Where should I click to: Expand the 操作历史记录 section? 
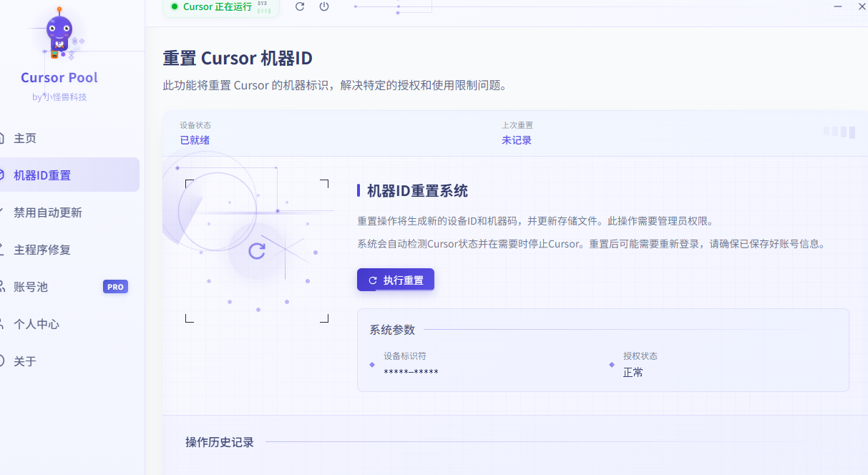pos(218,442)
